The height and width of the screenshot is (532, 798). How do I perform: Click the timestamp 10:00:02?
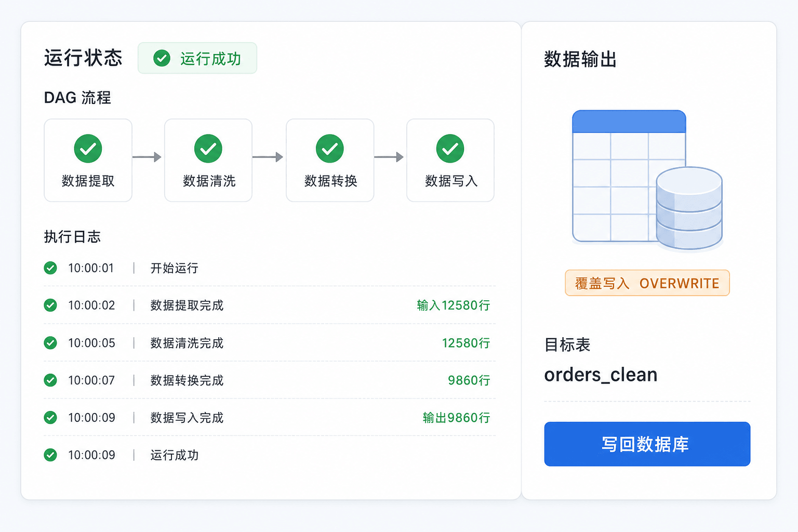(91, 305)
